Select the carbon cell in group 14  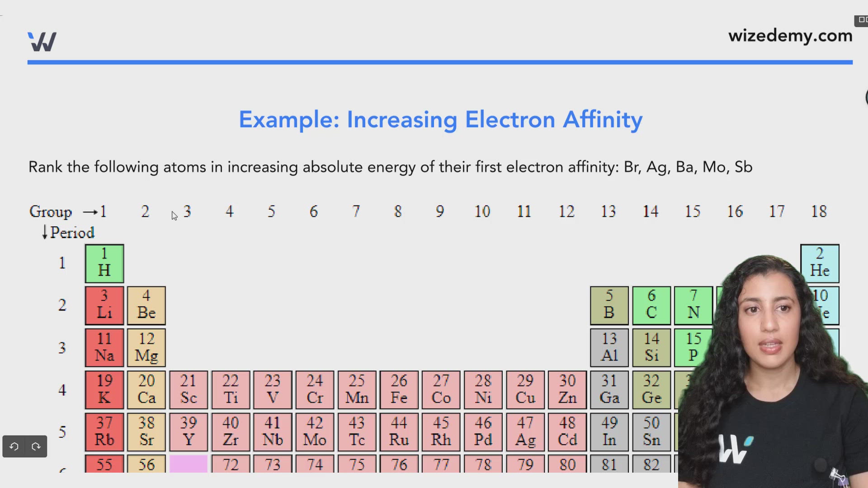[651, 305]
